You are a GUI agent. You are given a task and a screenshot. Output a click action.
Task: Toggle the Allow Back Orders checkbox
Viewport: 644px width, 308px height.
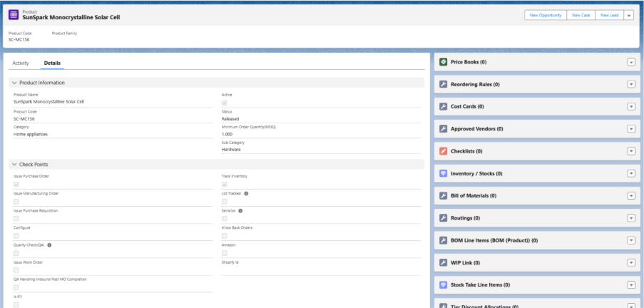(225, 235)
